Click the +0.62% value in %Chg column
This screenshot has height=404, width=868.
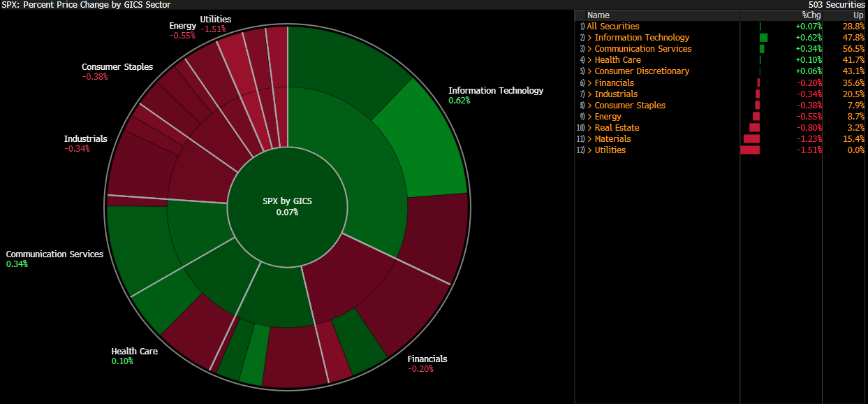(809, 38)
